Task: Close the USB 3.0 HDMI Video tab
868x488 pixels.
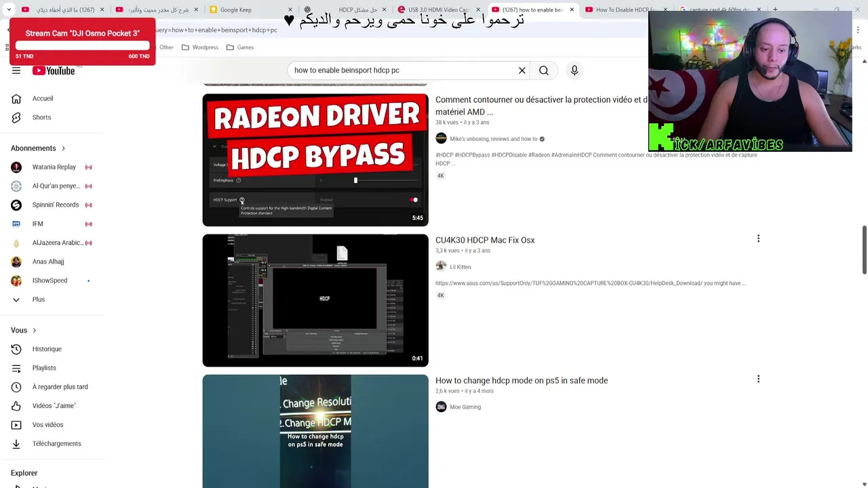Action: [x=477, y=9]
